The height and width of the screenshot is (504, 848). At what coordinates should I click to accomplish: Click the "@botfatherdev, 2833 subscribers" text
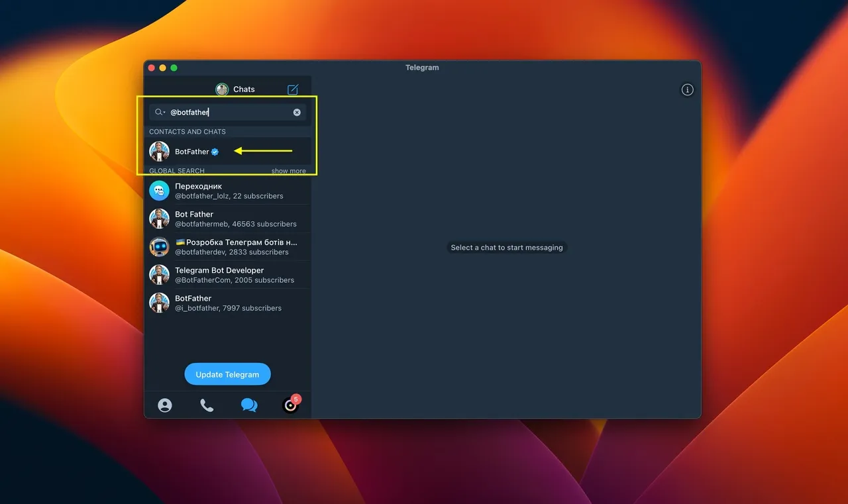(232, 252)
